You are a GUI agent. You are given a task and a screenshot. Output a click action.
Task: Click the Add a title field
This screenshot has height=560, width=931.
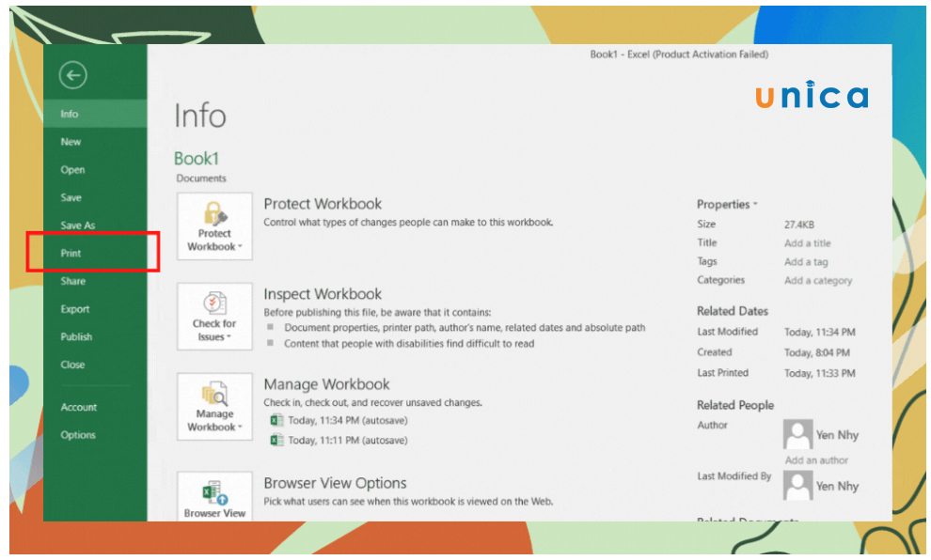click(x=807, y=243)
